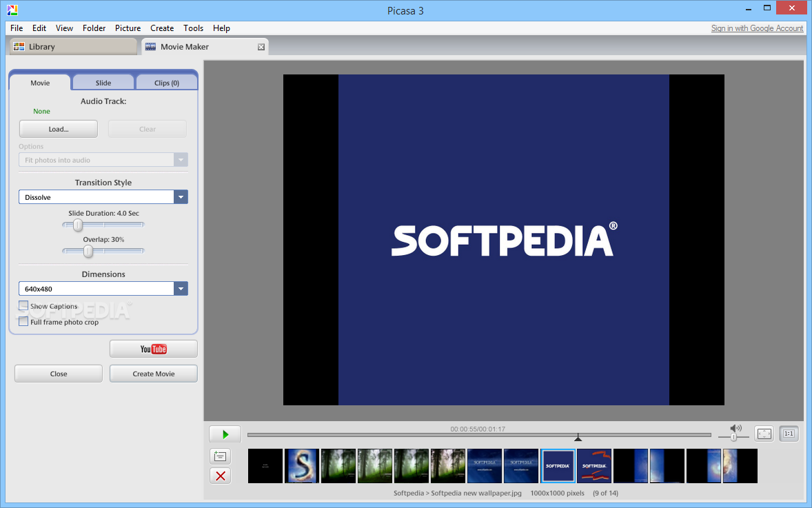Select the first black title slide thumbnail
The width and height of the screenshot is (812, 508).
pos(265,466)
